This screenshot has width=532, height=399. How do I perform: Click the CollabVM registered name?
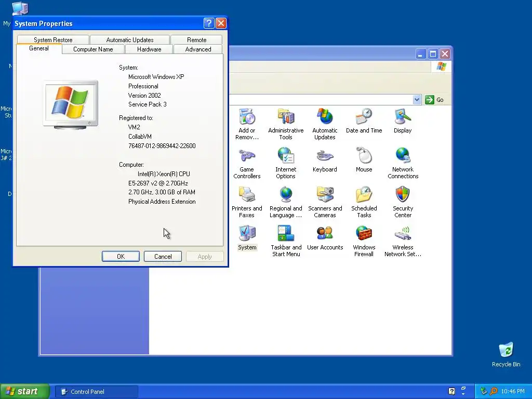140,137
